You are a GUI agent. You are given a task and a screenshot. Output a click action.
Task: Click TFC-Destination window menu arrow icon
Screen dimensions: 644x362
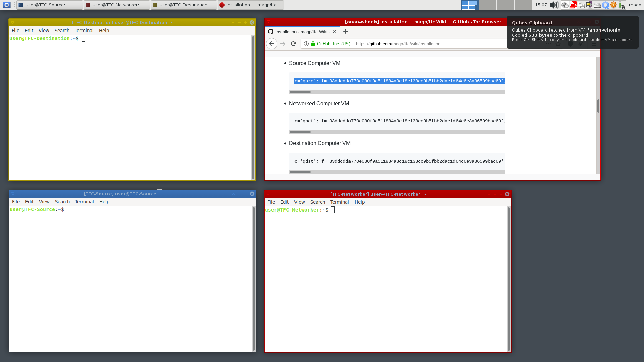pos(13,22)
